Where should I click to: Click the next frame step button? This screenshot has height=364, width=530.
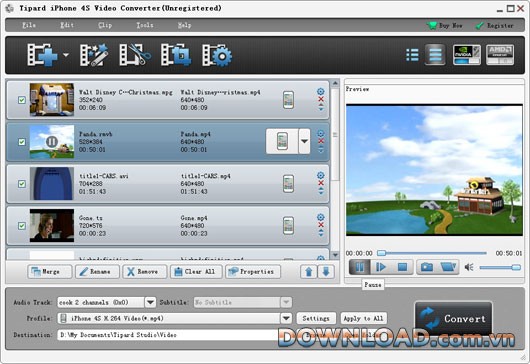(x=381, y=267)
